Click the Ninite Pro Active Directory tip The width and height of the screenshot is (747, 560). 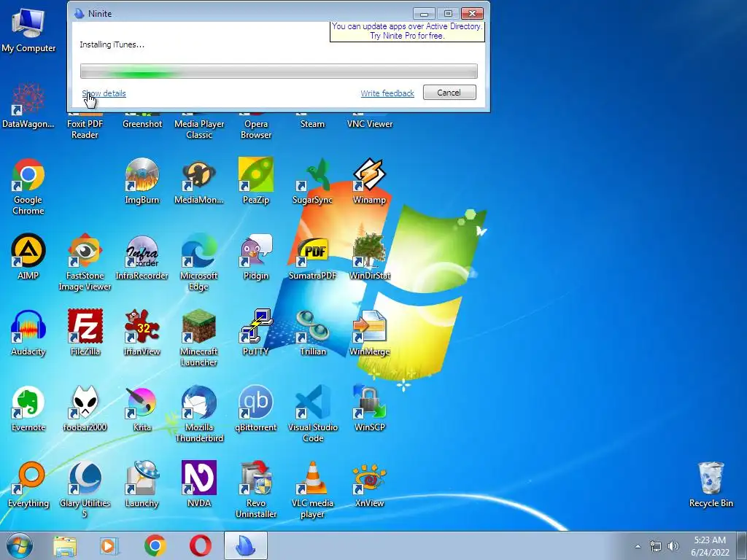407,31
